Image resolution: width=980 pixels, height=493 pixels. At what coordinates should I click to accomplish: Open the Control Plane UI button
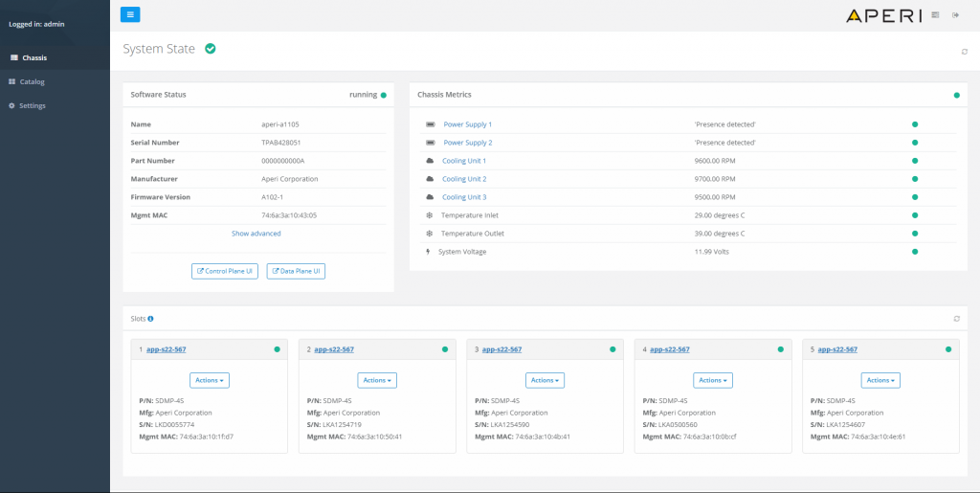pos(225,271)
